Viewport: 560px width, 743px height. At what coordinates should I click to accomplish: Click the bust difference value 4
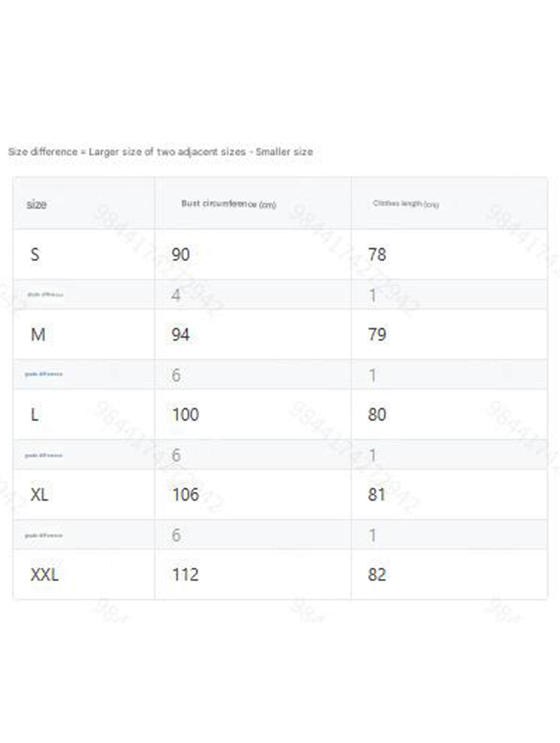click(x=176, y=295)
